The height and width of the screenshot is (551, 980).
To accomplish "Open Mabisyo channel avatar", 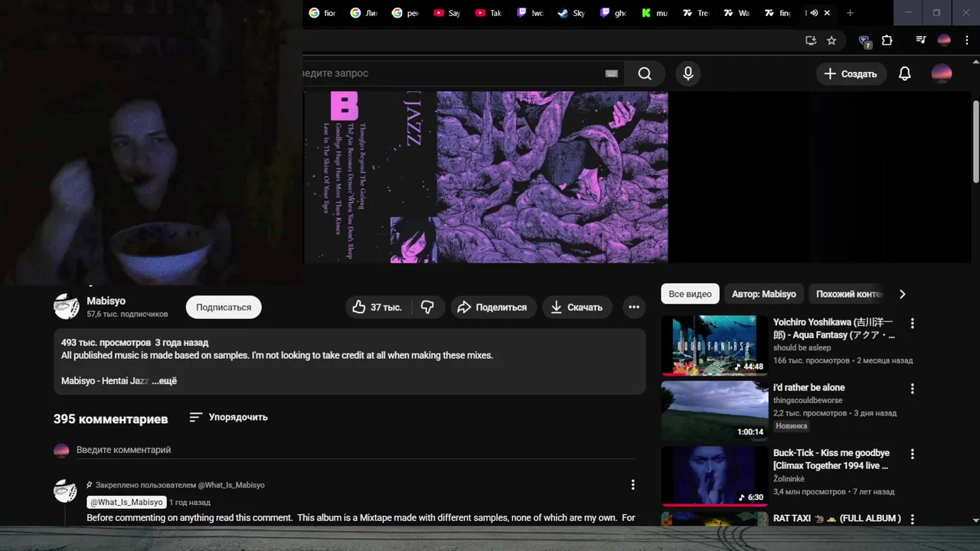I will pos(67,307).
